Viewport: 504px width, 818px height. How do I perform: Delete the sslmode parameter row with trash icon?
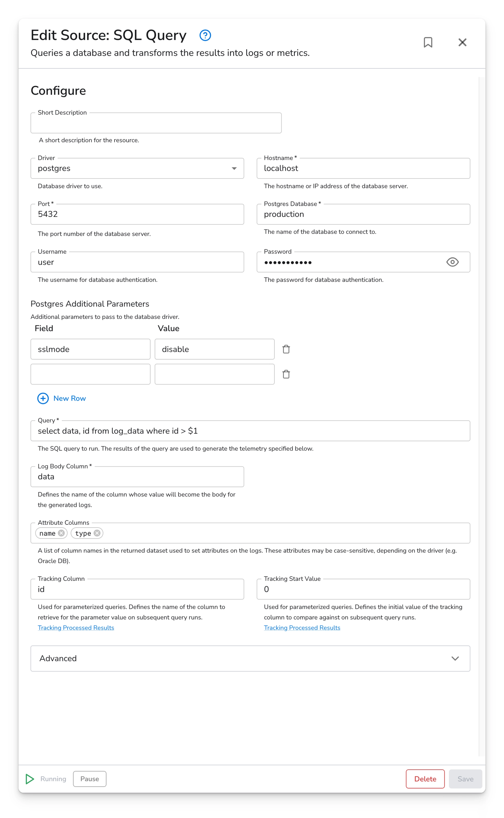(x=286, y=349)
